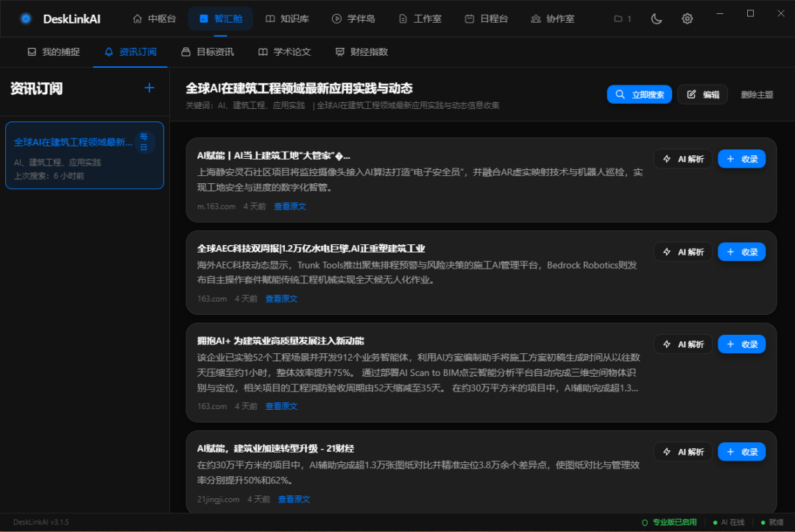Open 查看原文 for 全球AEC科技双周报 article
795x532 pixels.
point(281,299)
